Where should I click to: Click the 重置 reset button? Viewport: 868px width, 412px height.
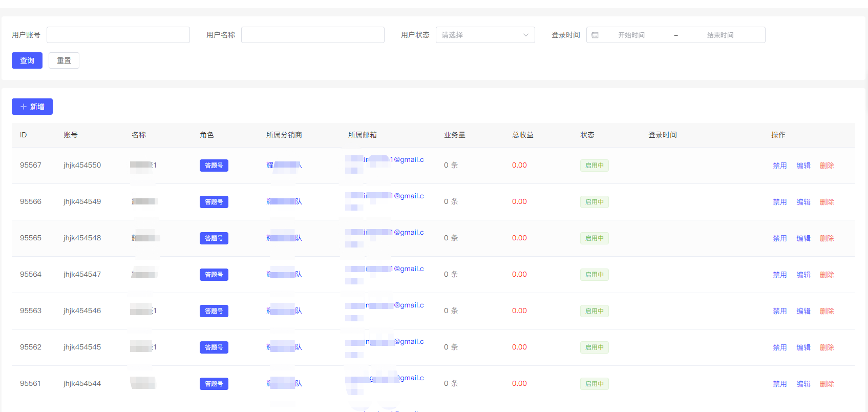click(64, 60)
